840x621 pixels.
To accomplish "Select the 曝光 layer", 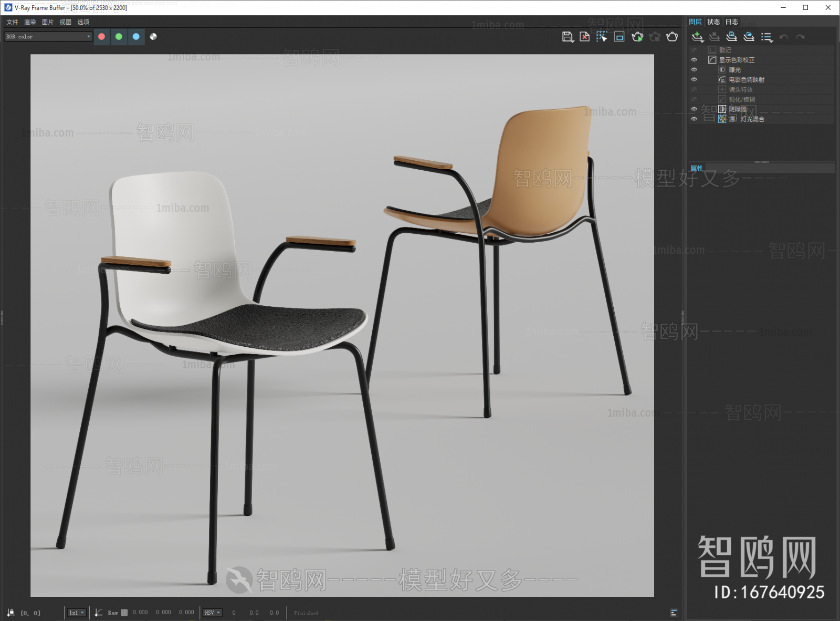I will click(x=761, y=70).
